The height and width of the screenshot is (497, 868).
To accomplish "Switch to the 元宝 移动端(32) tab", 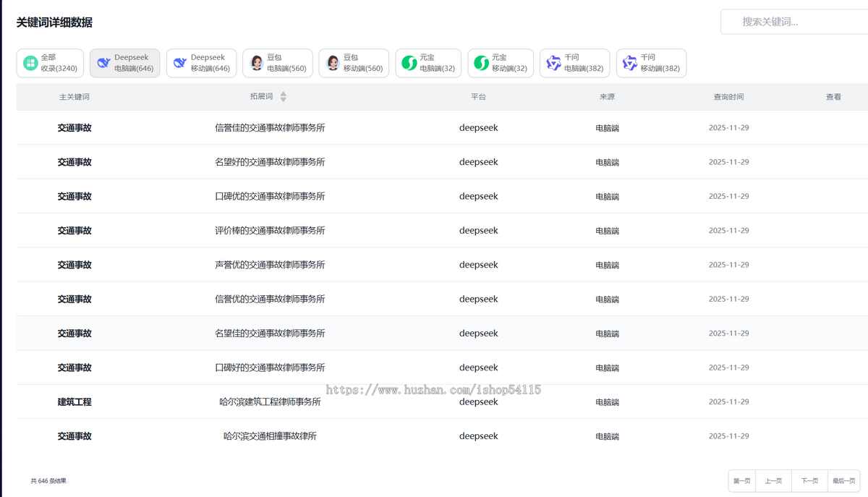I will tap(501, 63).
